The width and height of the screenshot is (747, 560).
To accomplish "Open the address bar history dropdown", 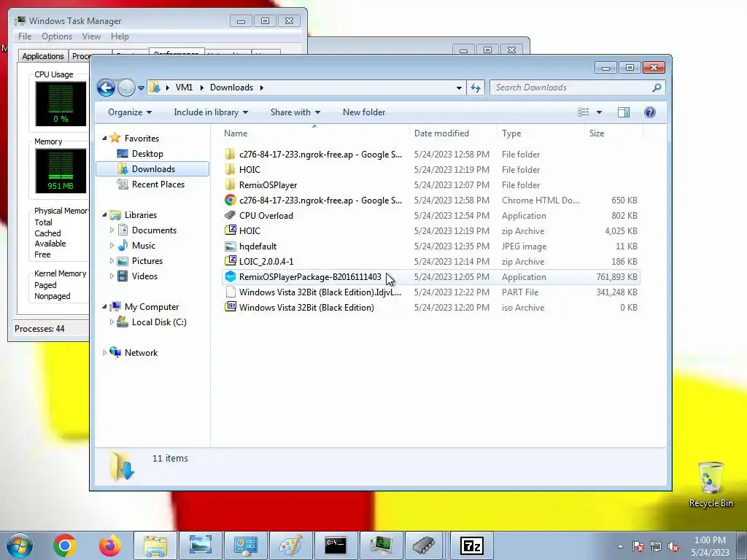I will point(459,88).
